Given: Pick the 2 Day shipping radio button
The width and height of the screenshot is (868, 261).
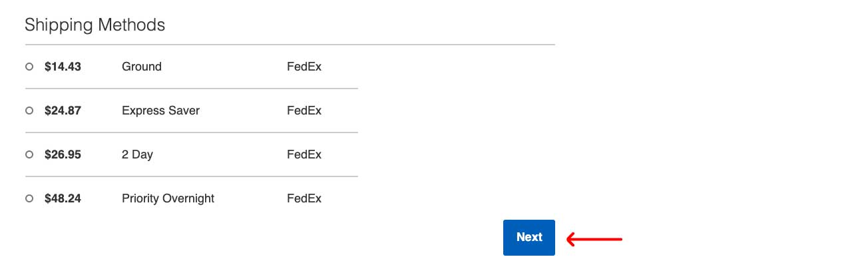Looking at the screenshot, I should [x=29, y=154].
